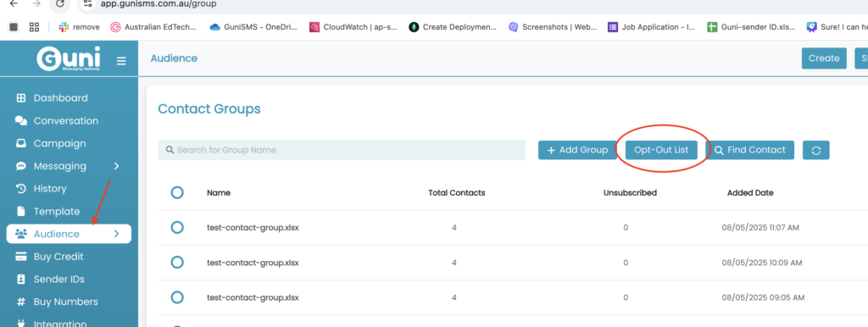Focus the Search for Group Name field
This screenshot has width=868, height=327.
tap(342, 150)
